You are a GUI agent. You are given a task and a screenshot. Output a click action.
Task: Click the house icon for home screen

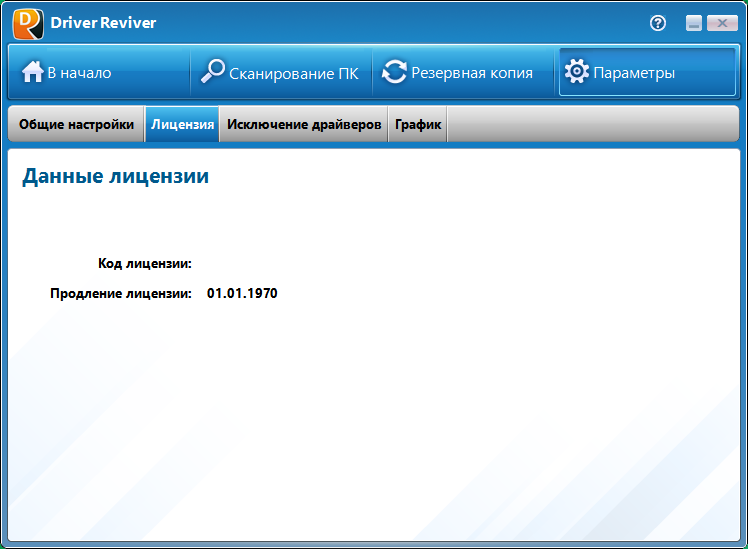32,72
